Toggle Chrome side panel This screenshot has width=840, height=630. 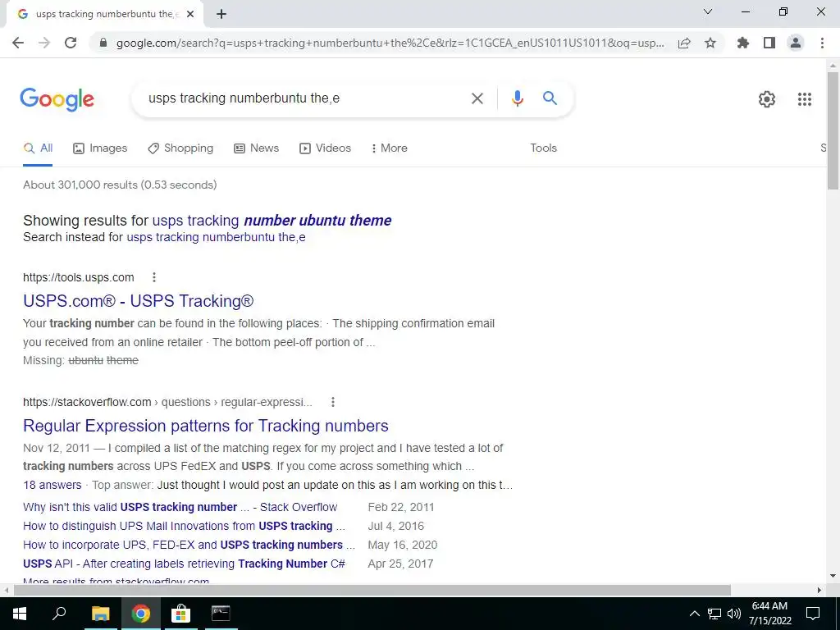pyautogui.click(x=769, y=43)
